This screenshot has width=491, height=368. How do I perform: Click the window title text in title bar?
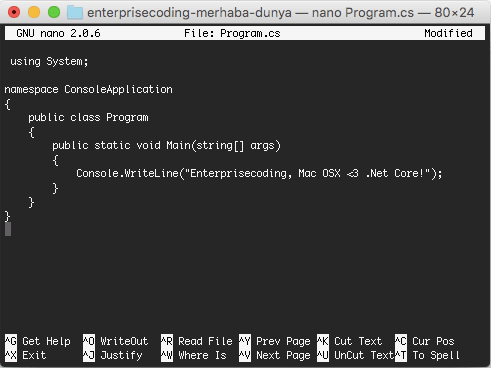[x=280, y=13]
